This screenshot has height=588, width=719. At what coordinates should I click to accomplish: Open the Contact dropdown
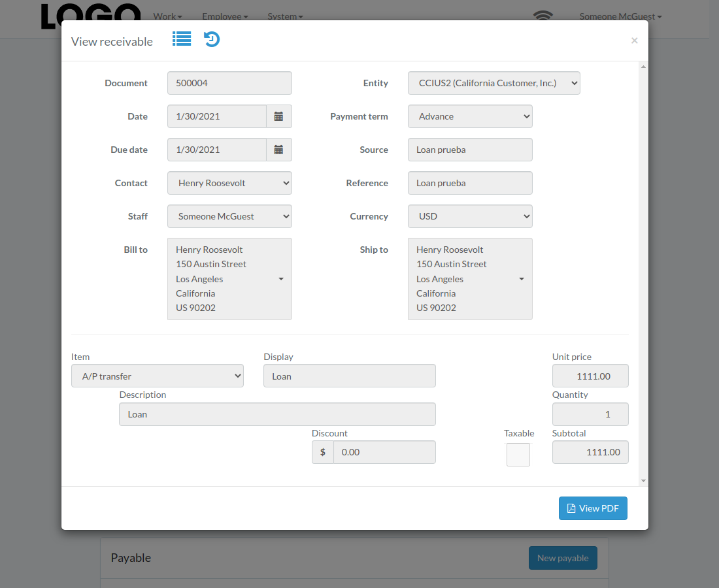pyautogui.click(x=229, y=183)
